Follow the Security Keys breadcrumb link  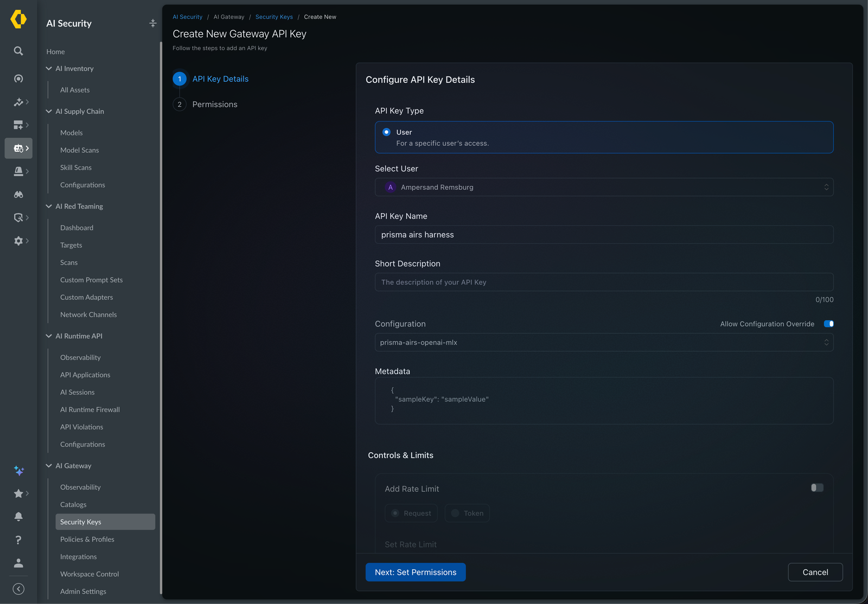tap(274, 17)
